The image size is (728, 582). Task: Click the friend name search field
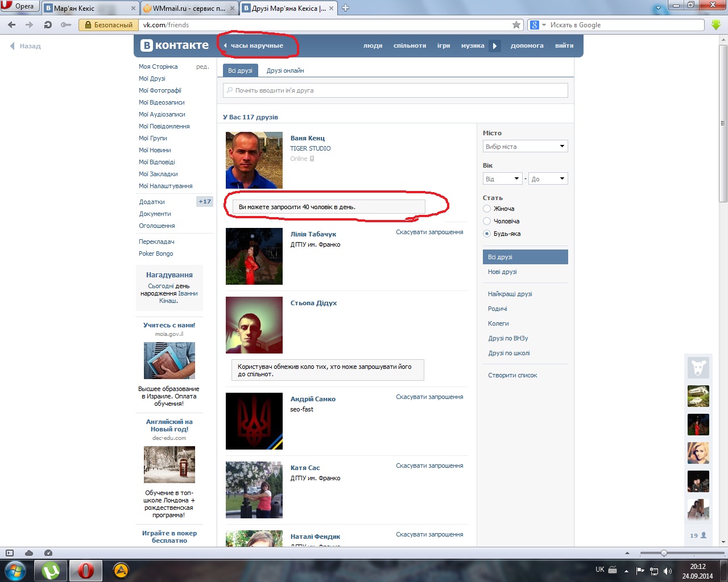point(395,90)
